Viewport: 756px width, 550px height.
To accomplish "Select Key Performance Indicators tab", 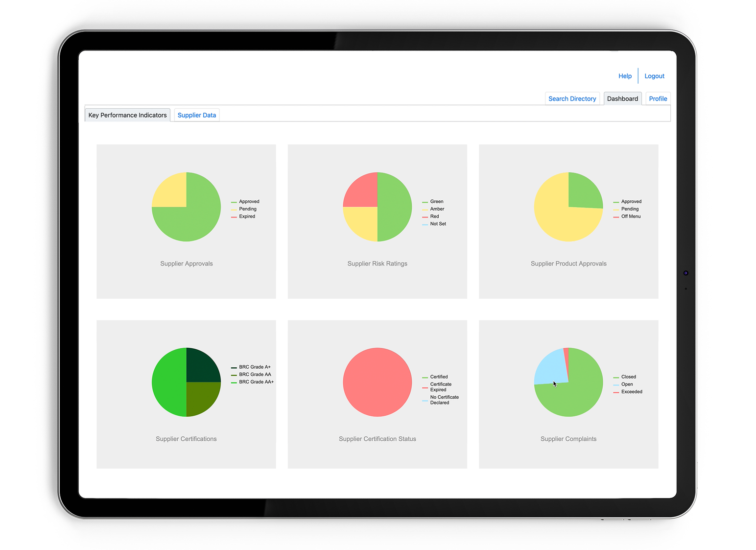I will tap(127, 115).
